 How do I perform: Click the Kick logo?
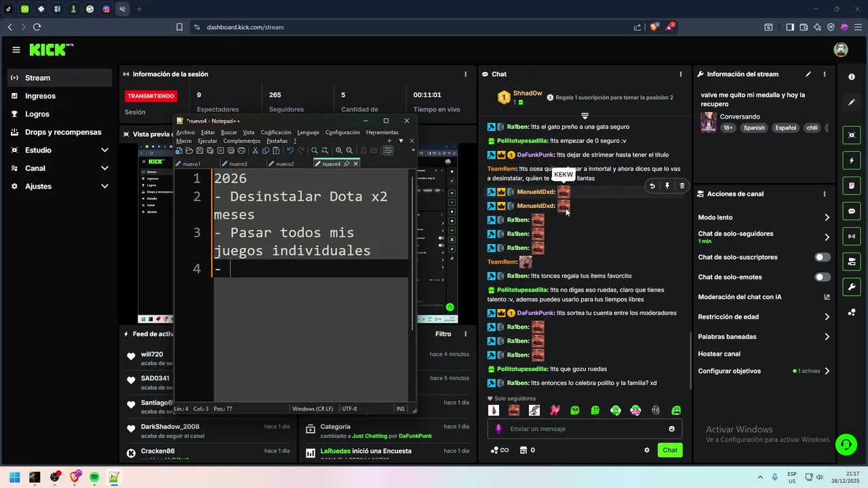51,49
